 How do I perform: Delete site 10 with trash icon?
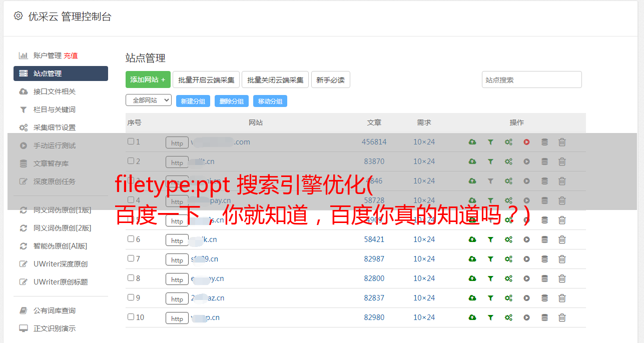pyautogui.click(x=562, y=317)
